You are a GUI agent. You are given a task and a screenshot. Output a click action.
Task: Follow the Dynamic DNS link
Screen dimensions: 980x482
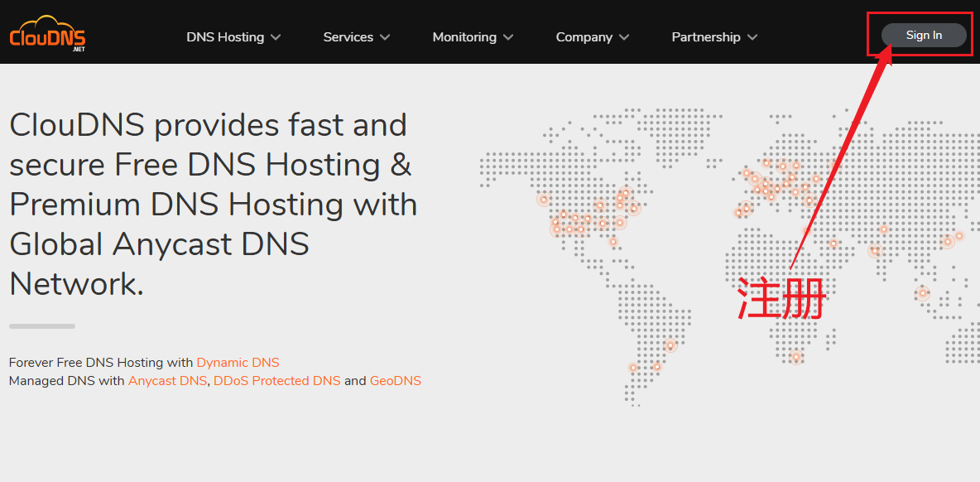pyautogui.click(x=238, y=363)
